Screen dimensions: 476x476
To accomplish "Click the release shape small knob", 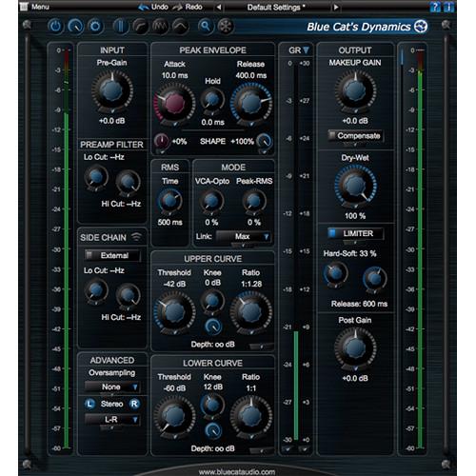I will [264, 141].
